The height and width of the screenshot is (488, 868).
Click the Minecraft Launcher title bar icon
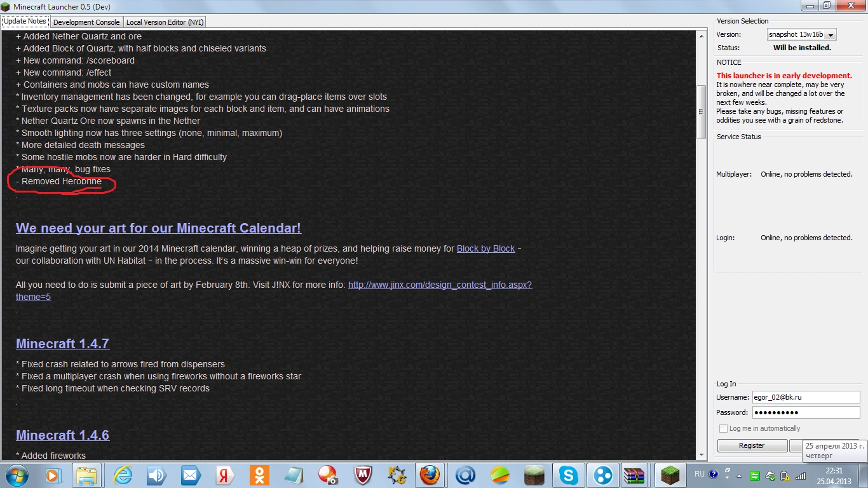tap(6, 6)
